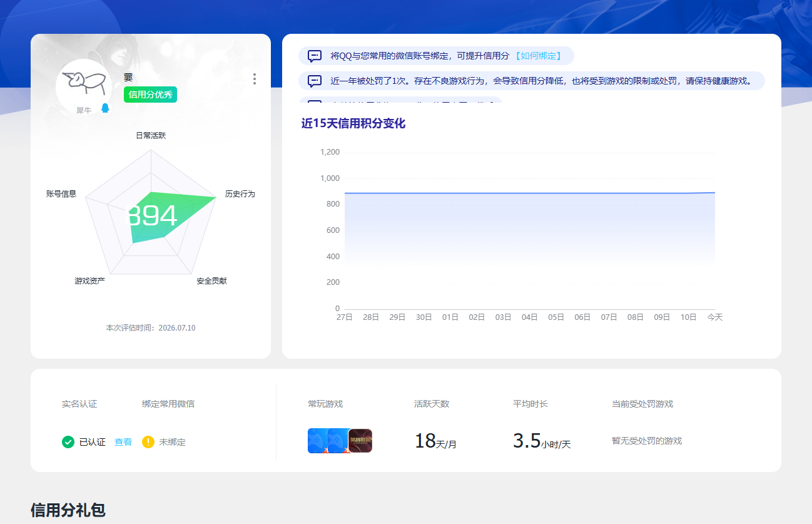This screenshot has width=812, height=524.
Task: Click the 当前受处罚游戏 heading
Action: point(642,404)
